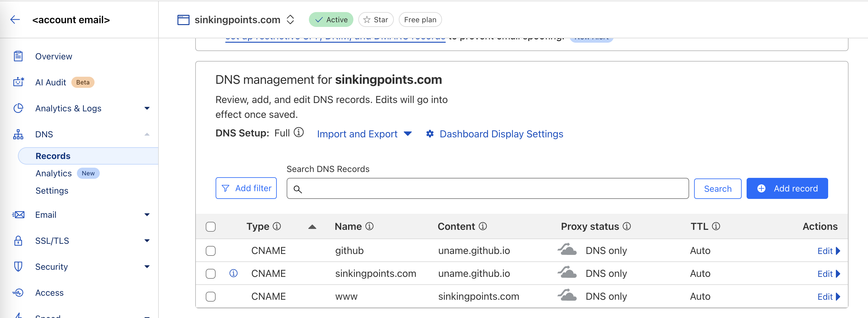Screen dimensions: 868x318
Task: Click the New badge next to Analytics
Action: tap(88, 173)
